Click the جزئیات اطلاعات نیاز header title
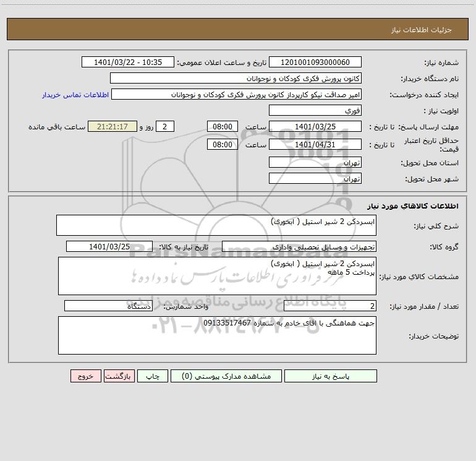 coord(422,30)
